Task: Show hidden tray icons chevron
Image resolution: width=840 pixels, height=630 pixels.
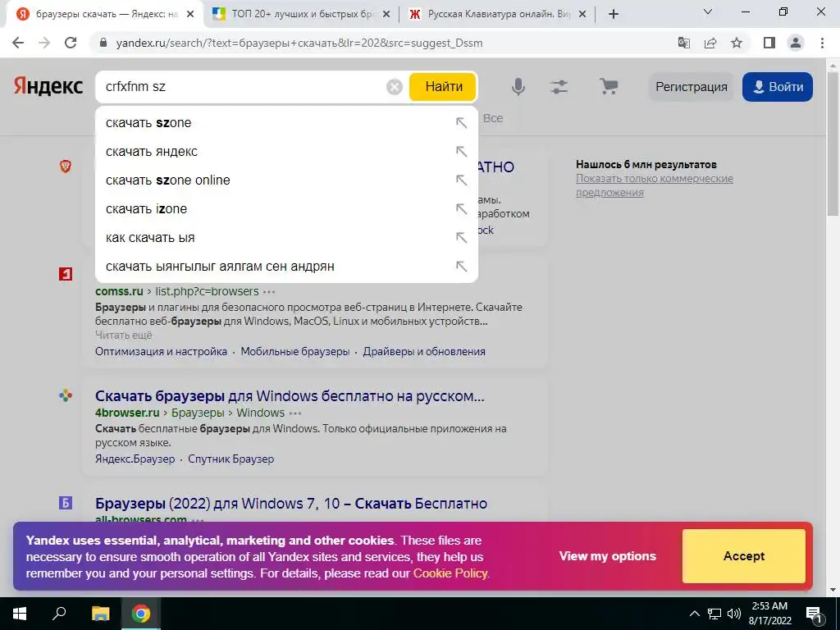Action: (x=694, y=614)
